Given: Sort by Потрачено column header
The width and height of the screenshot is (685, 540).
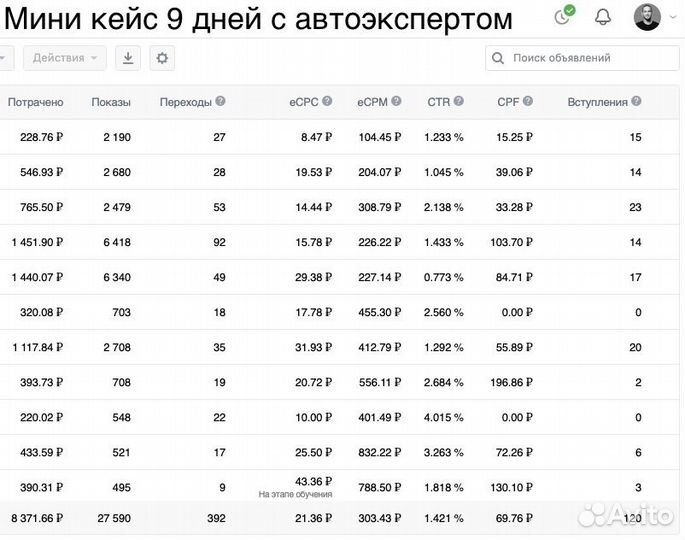Looking at the screenshot, I should pyautogui.click(x=35, y=102).
